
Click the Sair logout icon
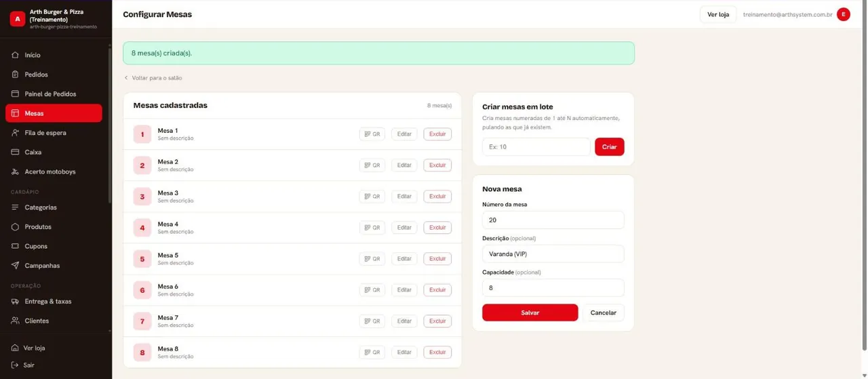point(14,365)
